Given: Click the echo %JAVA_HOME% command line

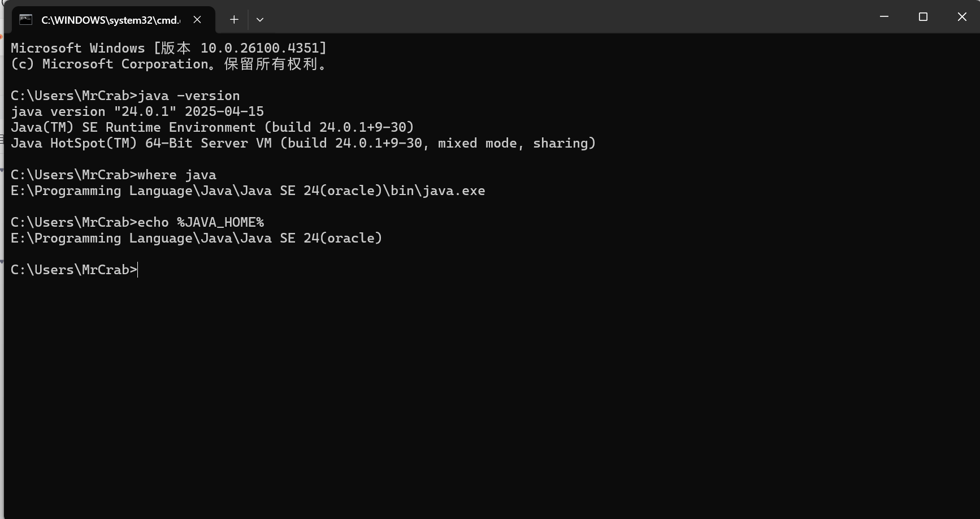Looking at the screenshot, I should coord(137,222).
